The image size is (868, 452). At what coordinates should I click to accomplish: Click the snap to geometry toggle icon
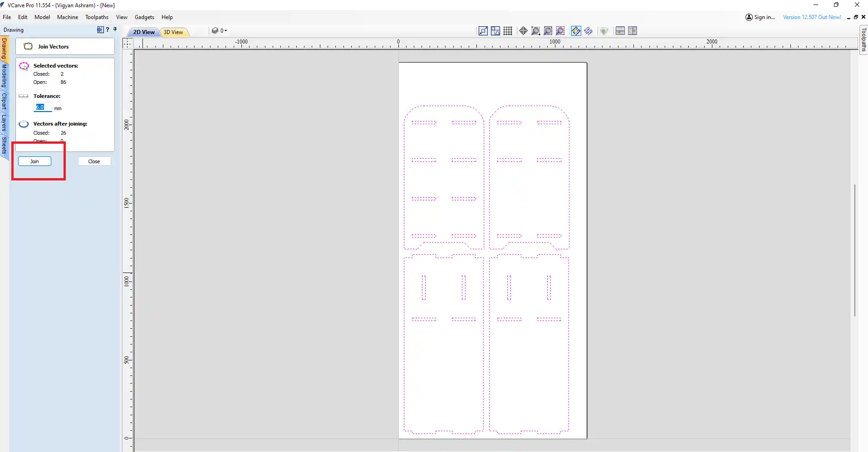pyautogui.click(x=483, y=31)
